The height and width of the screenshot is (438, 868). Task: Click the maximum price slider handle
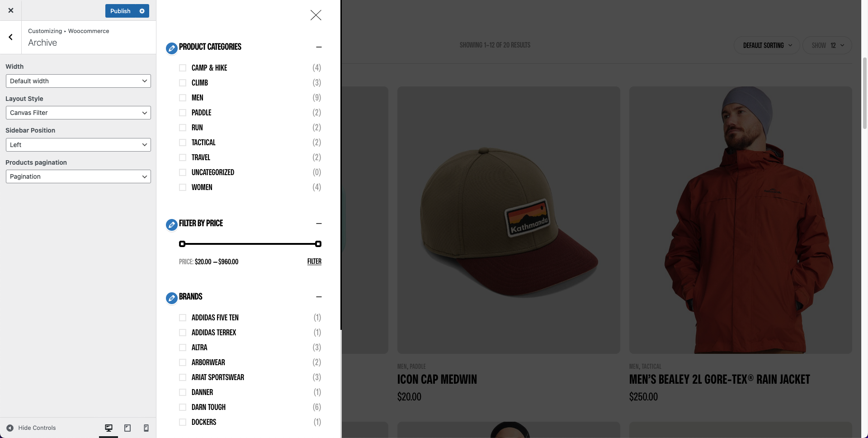tap(318, 244)
